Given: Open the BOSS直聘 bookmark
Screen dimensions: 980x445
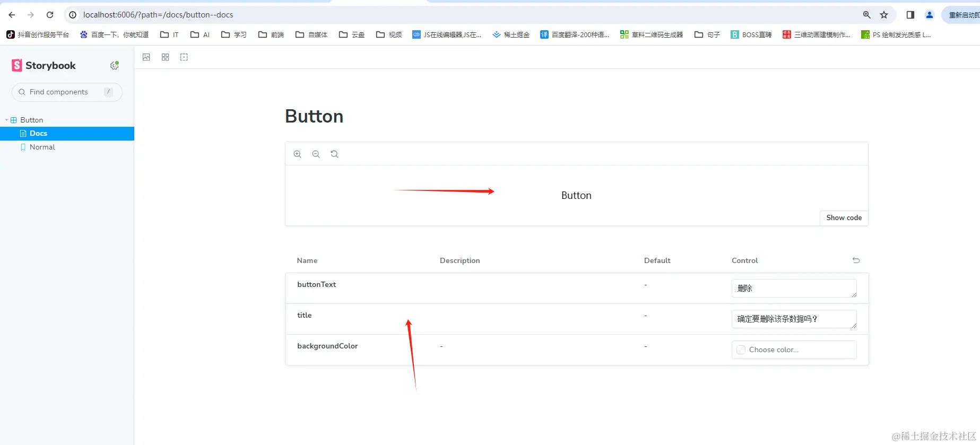Looking at the screenshot, I should [751, 35].
